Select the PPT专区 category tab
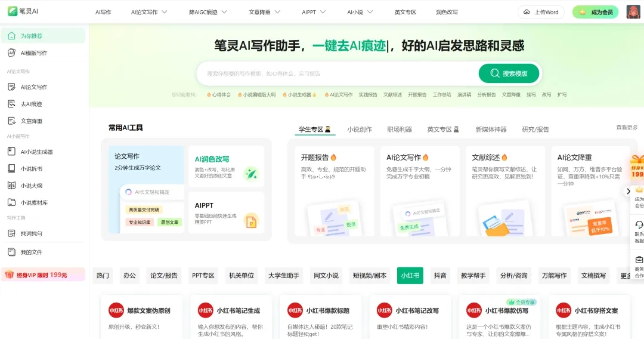The height and width of the screenshot is (339, 644). [x=203, y=275]
